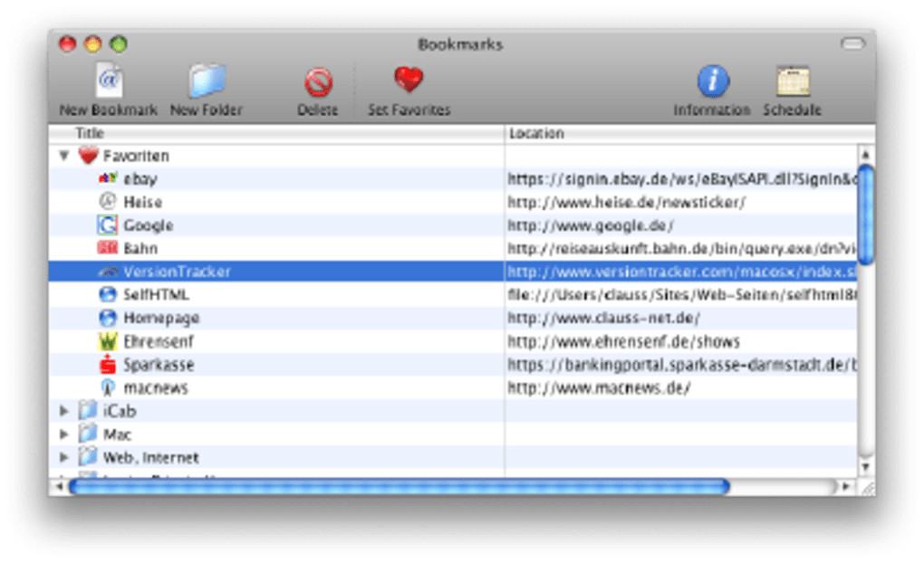Click the vertical scrollbar up arrow
924x563 pixels.
(866, 154)
